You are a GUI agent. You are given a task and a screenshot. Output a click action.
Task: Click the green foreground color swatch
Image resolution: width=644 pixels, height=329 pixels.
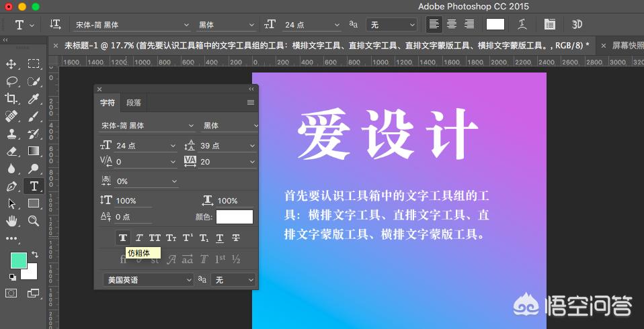pos(18,261)
